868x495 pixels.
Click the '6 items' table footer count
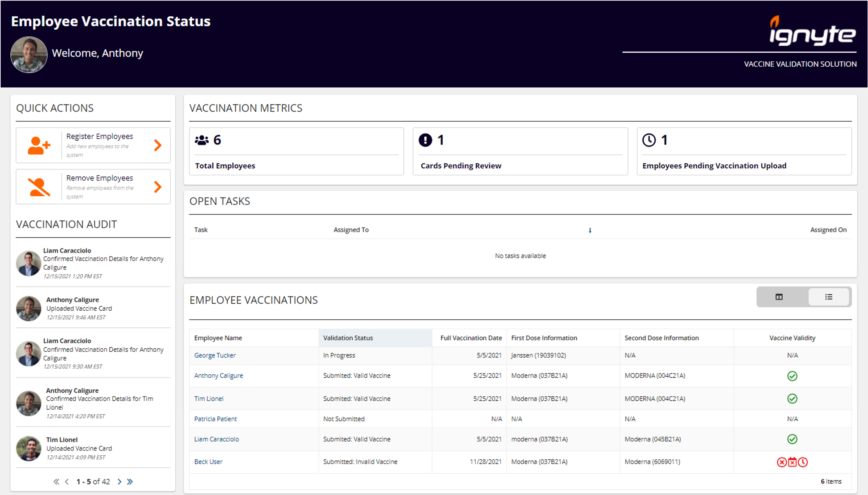pyautogui.click(x=831, y=481)
